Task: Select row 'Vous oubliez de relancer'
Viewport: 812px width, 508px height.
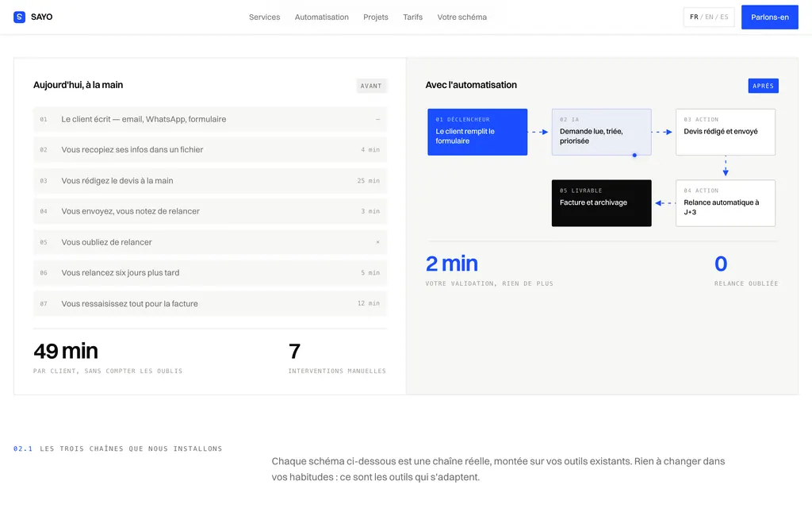Action: click(x=209, y=242)
